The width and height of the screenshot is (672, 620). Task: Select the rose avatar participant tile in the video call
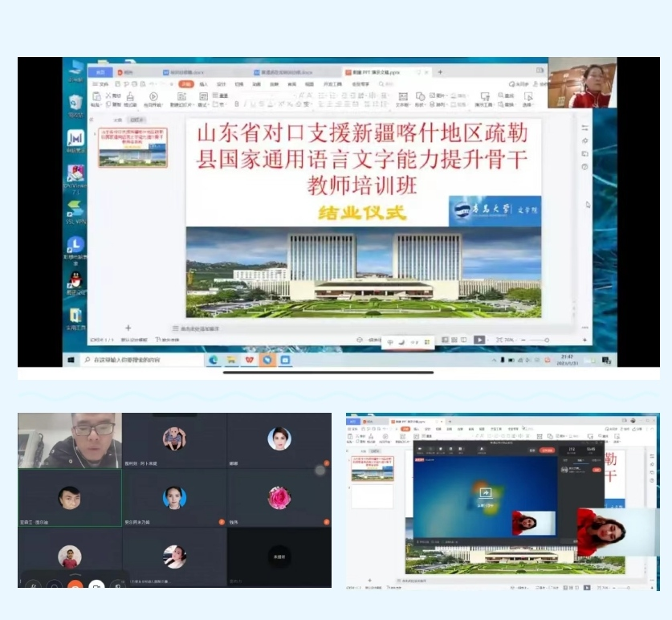pos(279,498)
